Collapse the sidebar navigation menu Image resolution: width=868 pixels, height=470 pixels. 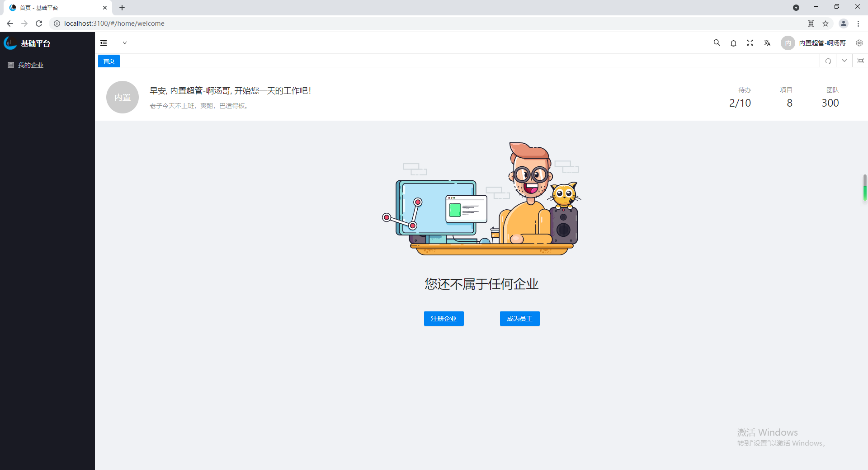[x=104, y=42]
